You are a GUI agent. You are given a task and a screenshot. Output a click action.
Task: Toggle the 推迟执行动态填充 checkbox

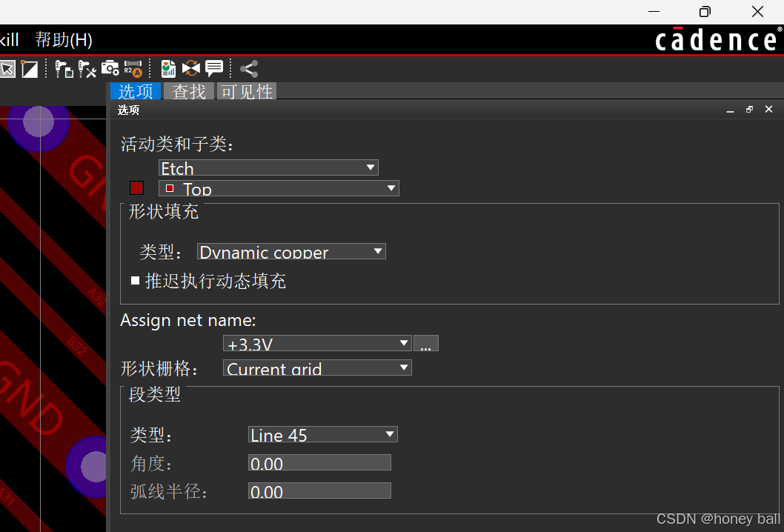[x=135, y=281]
